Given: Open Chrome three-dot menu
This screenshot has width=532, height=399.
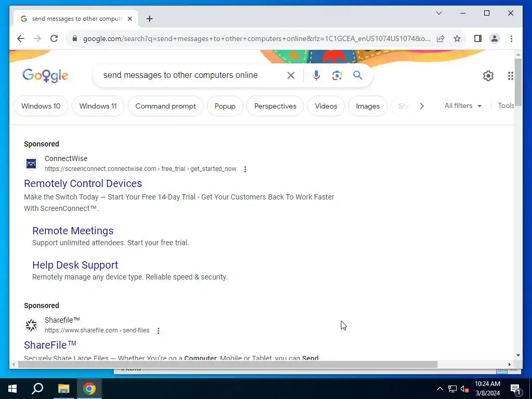Looking at the screenshot, I should coord(511,38).
